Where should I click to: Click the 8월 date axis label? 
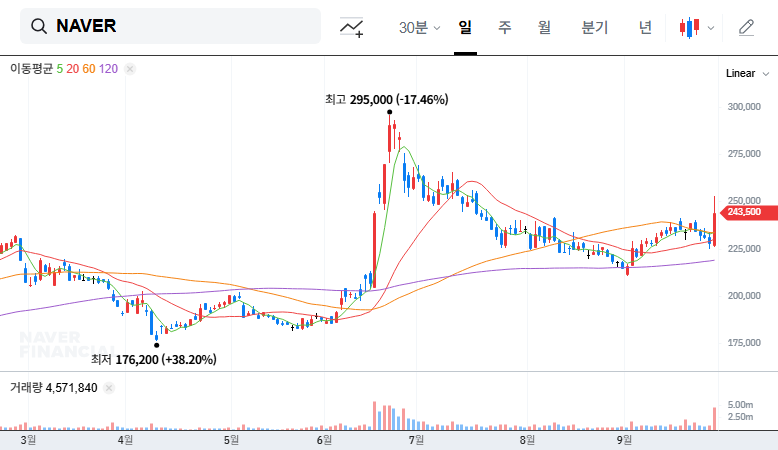tap(527, 440)
